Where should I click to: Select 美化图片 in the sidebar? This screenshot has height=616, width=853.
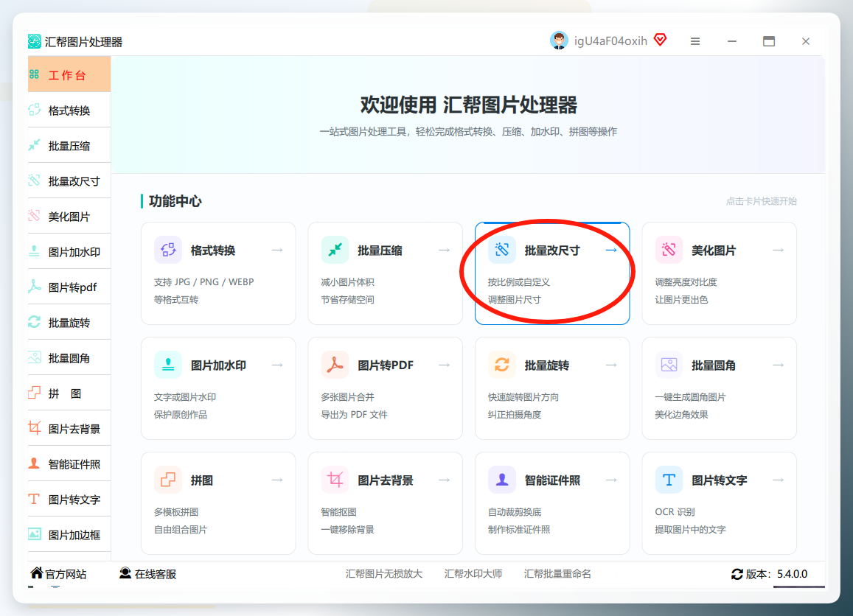69,217
